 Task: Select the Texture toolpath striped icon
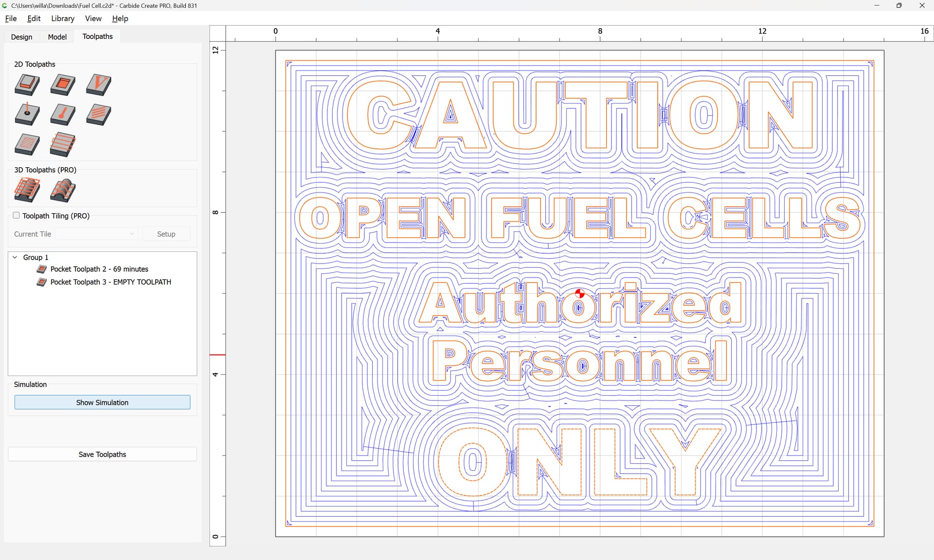(99, 115)
